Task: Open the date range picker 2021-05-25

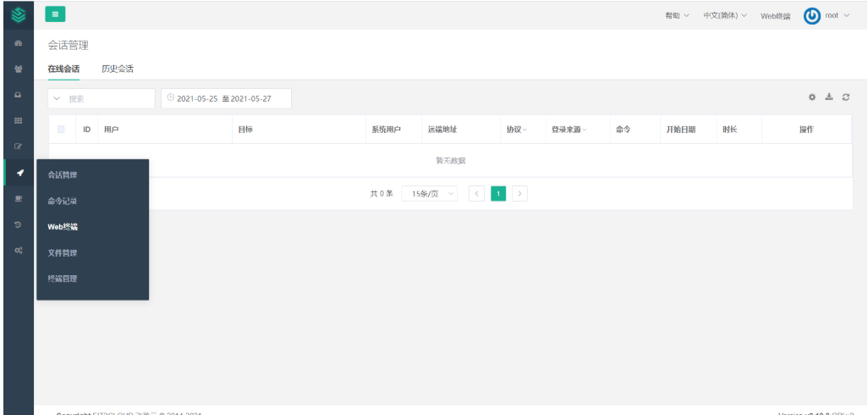Action: (226, 98)
